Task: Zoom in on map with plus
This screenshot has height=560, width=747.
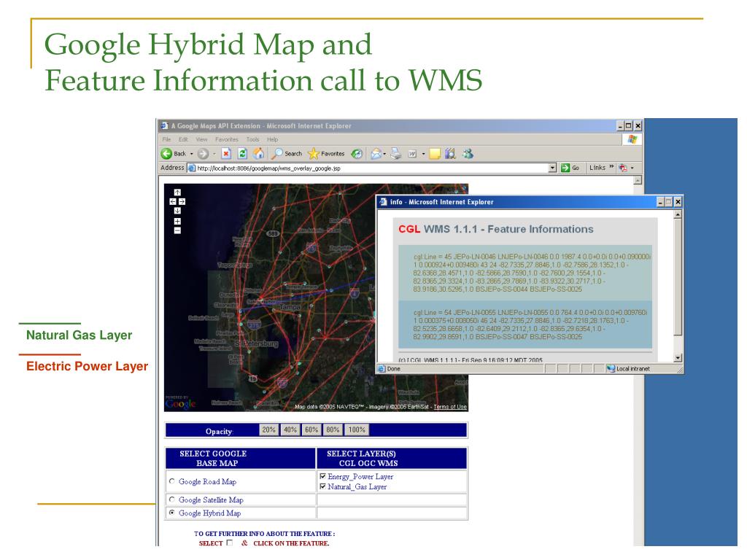Action: click(177, 222)
